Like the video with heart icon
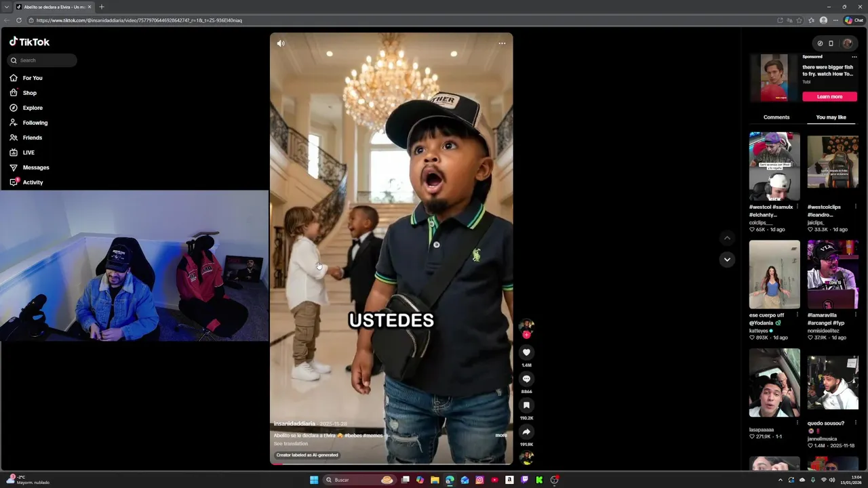Image resolution: width=868 pixels, height=488 pixels. (x=526, y=352)
